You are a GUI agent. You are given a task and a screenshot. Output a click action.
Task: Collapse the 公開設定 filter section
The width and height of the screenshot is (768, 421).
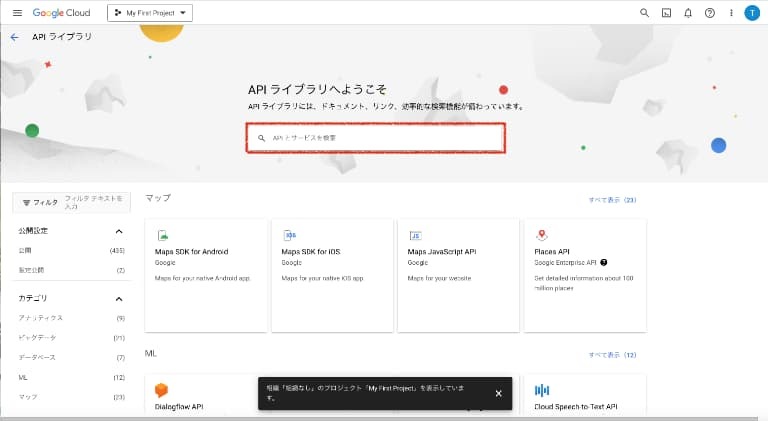tap(119, 231)
